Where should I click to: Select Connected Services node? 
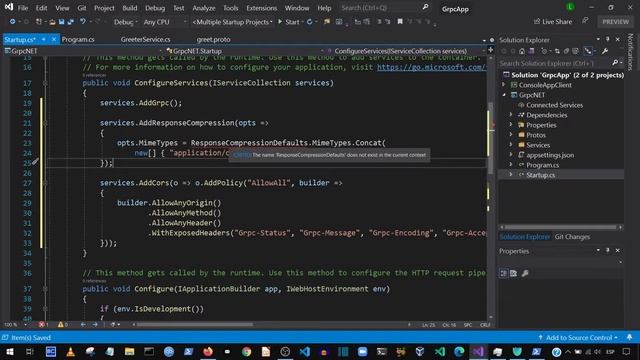tap(554, 105)
